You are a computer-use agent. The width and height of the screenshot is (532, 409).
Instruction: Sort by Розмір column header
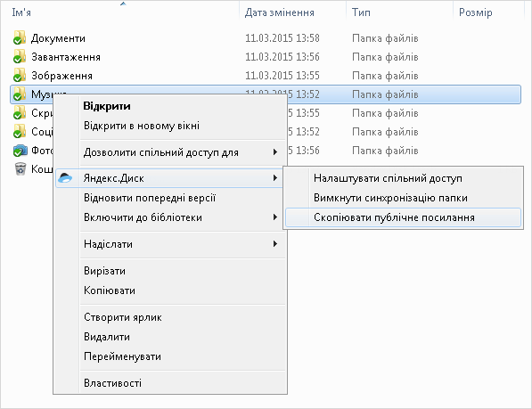(x=475, y=12)
